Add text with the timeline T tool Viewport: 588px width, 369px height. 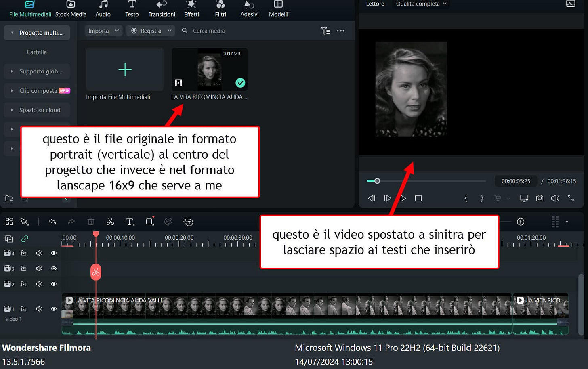(x=130, y=222)
